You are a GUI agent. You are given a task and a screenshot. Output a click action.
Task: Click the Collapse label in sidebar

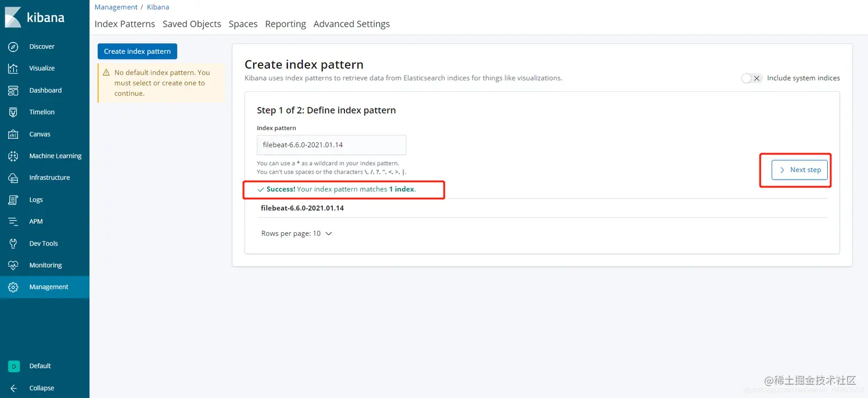pos(42,388)
